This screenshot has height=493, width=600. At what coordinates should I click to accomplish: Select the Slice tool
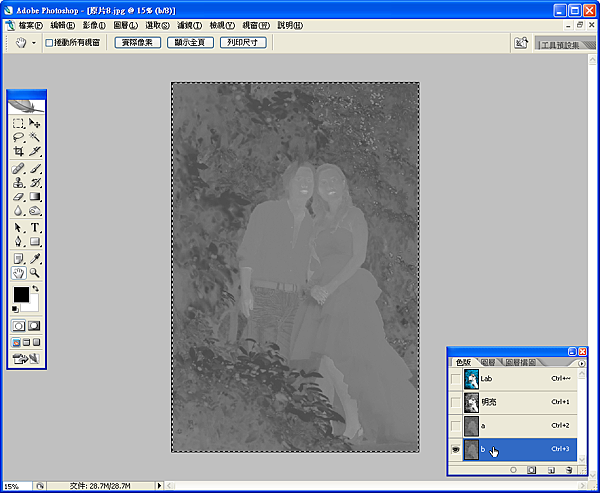click(35, 151)
